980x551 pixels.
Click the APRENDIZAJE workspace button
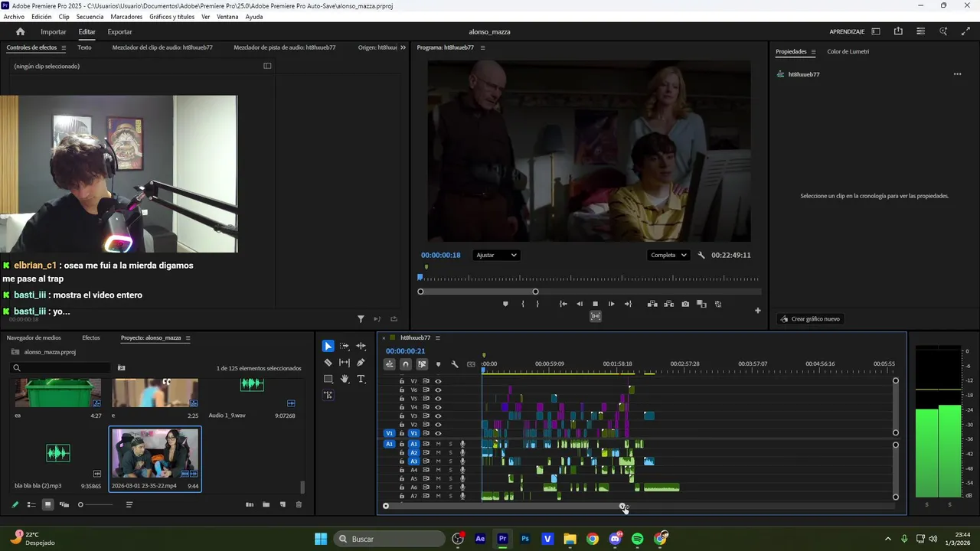(x=847, y=32)
